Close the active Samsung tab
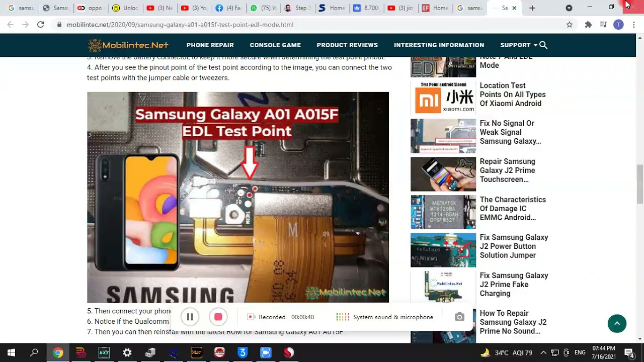The width and height of the screenshot is (644, 362). [514, 8]
